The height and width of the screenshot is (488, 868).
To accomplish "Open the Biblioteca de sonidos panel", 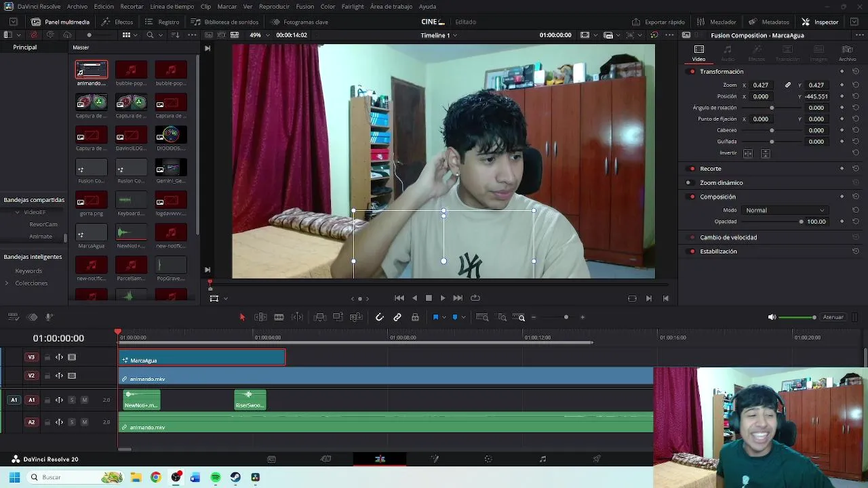I will (224, 22).
